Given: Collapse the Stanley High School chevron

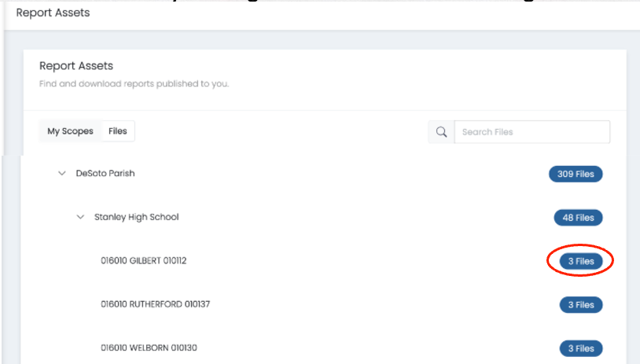Looking at the screenshot, I should pos(79,217).
